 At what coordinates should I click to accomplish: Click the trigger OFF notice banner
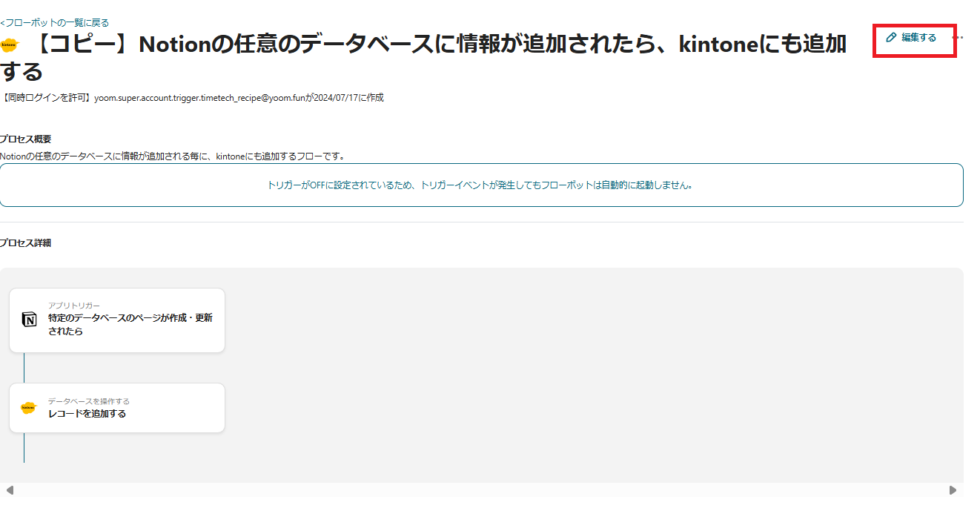[482, 185]
